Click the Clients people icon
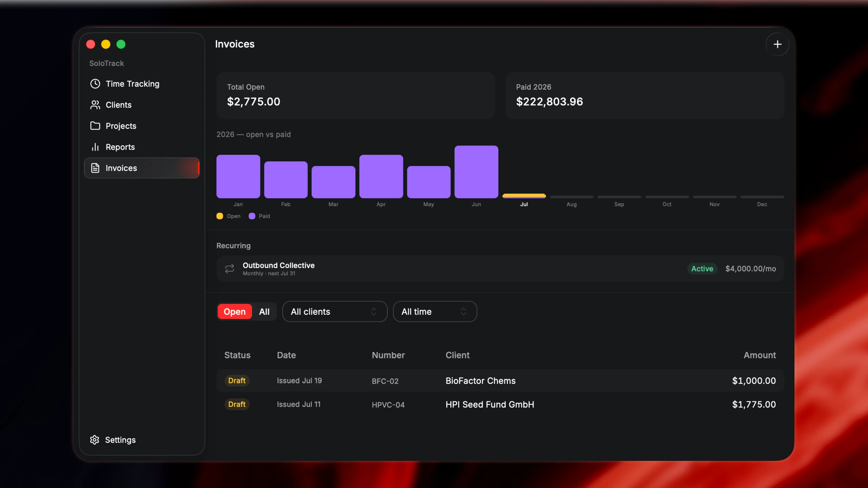This screenshot has height=488, width=868. pyautogui.click(x=95, y=105)
